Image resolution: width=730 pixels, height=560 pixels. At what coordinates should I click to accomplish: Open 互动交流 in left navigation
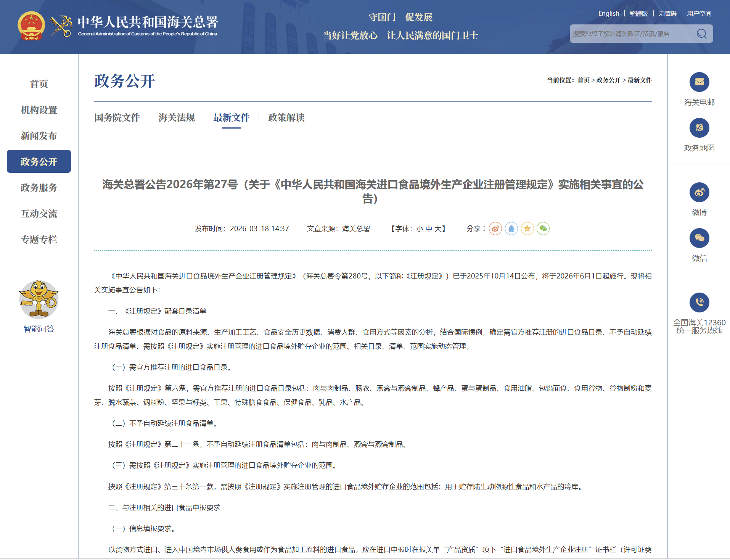tap(39, 214)
